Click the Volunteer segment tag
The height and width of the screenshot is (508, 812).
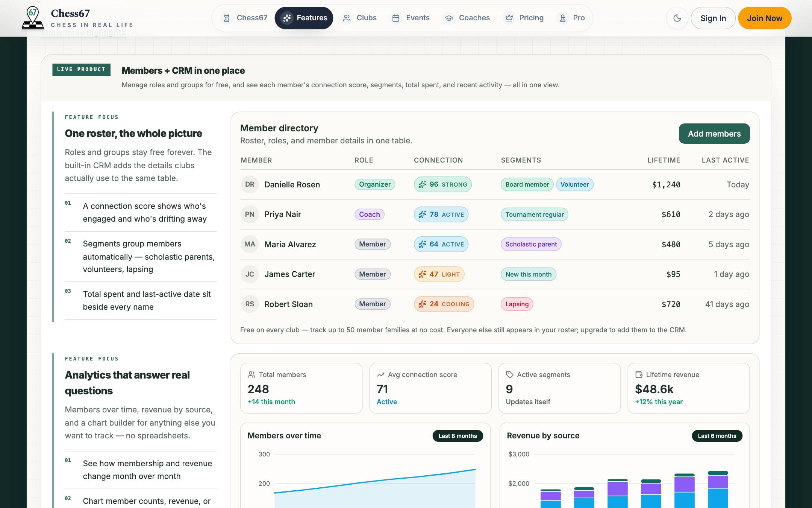(575, 184)
